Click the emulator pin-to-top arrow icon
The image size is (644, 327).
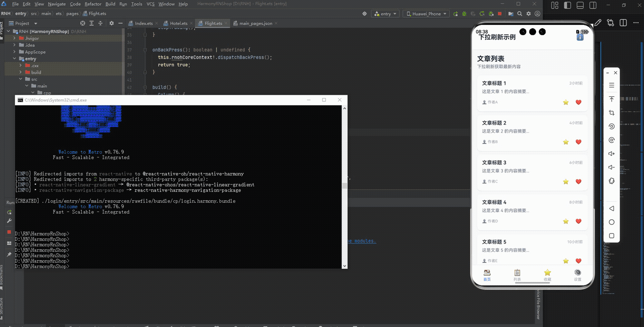[x=611, y=99]
